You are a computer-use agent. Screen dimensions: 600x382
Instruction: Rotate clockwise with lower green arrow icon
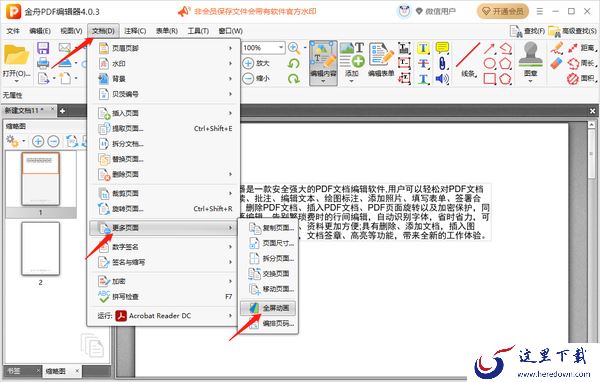[x=294, y=79]
